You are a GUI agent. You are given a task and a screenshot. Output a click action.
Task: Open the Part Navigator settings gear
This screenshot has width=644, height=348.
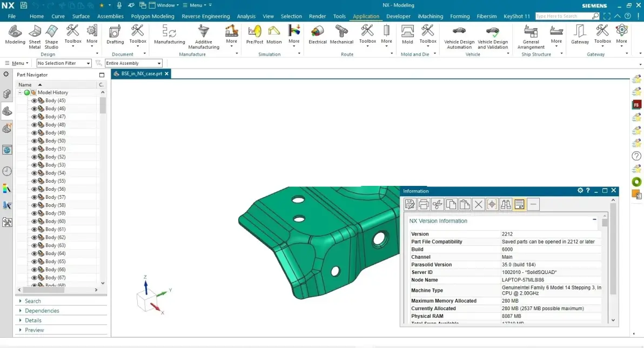[6, 75]
